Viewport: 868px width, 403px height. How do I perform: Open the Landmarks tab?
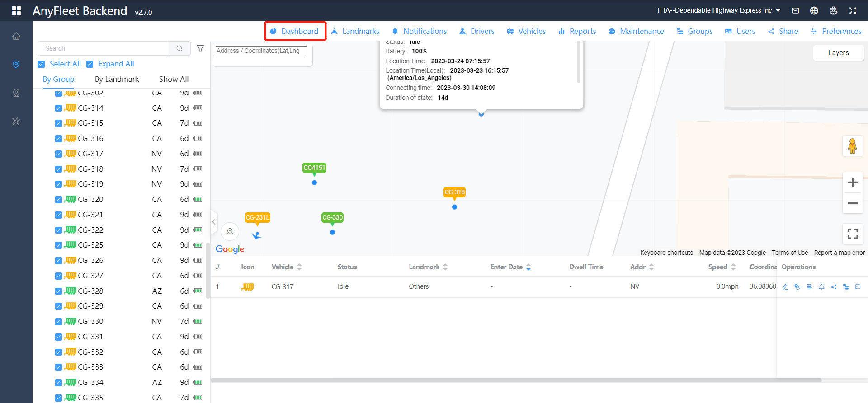point(355,31)
